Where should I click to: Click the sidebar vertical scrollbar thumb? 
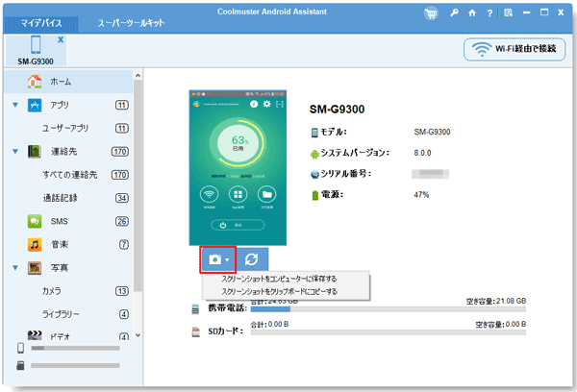(138, 185)
